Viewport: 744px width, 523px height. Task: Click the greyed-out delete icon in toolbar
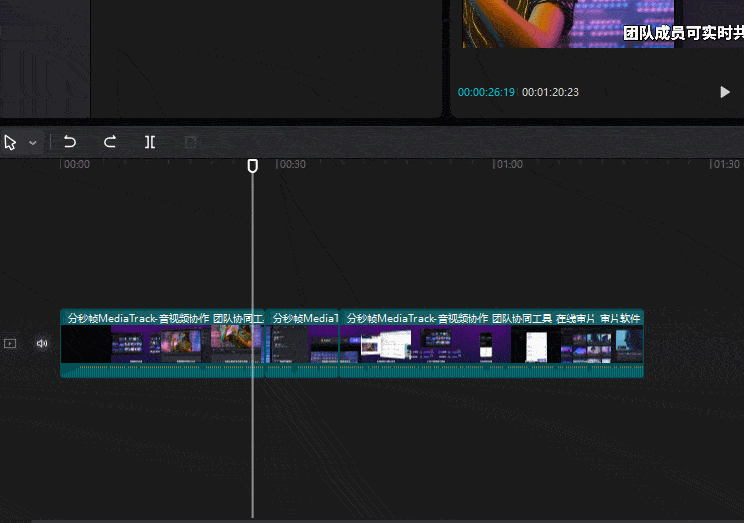[190, 142]
